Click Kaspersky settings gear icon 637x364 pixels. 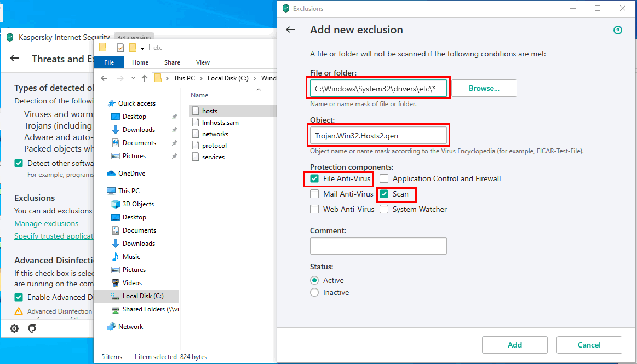[x=14, y=328]
